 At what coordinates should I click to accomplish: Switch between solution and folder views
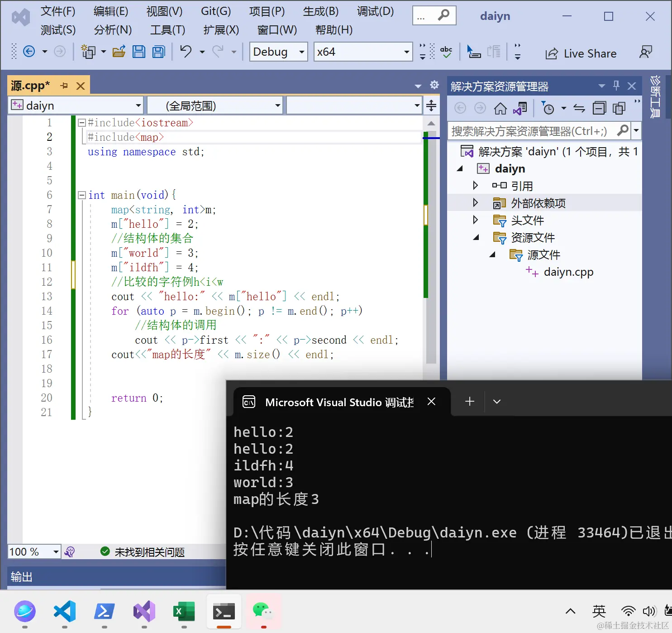point(520,108)
